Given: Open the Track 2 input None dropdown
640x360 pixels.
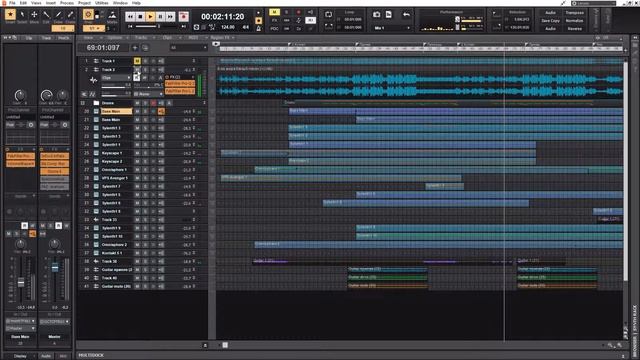Looking at the screenshot, I should (148, 94).
